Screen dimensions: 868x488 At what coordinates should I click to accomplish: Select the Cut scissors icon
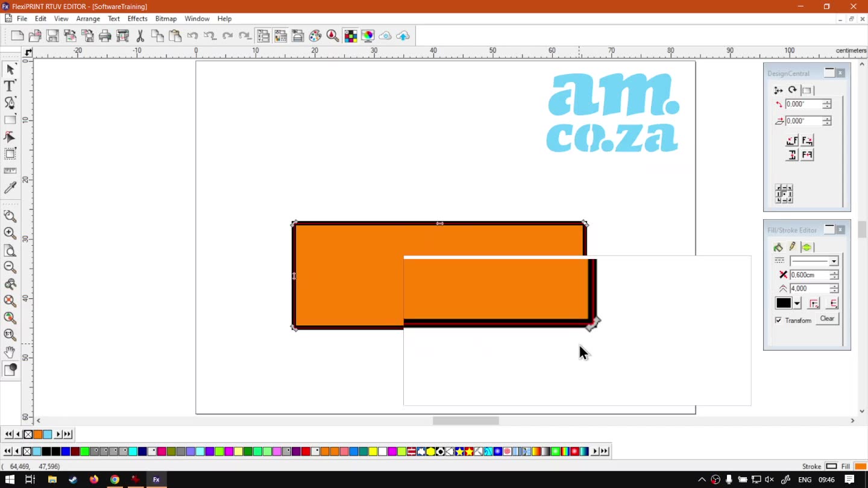pos(140,36)
